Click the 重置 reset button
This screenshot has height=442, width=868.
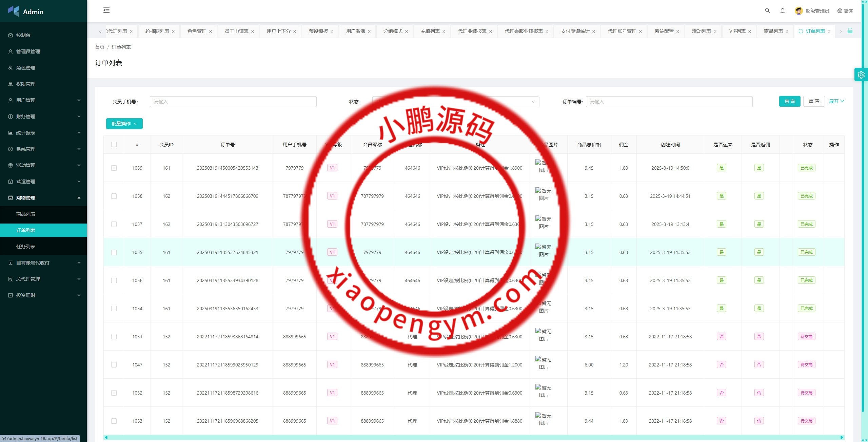[814, 101]
